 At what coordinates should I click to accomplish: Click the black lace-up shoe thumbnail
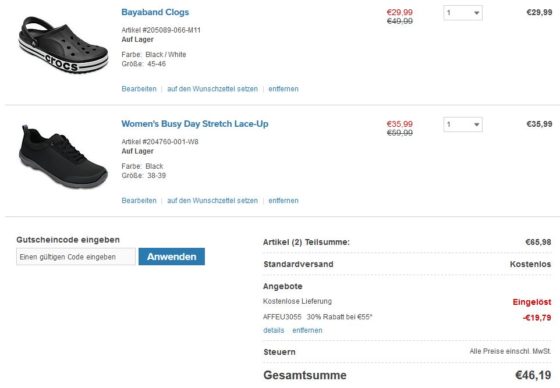63,157
